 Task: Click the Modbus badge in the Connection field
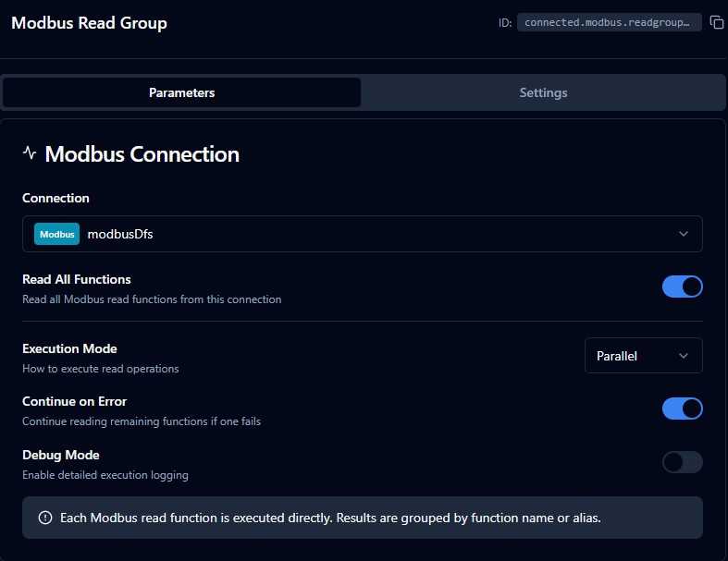[56, 234]
